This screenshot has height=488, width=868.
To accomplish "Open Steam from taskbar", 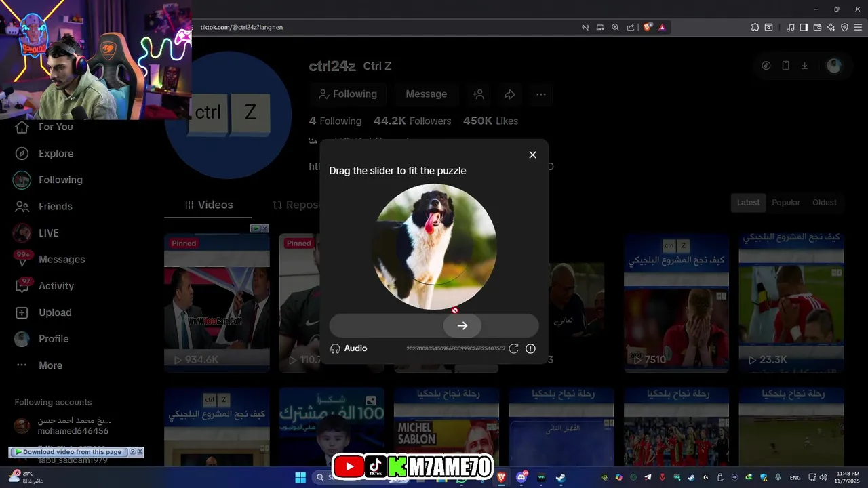I will pyautogui.click(x=561, y=477).
